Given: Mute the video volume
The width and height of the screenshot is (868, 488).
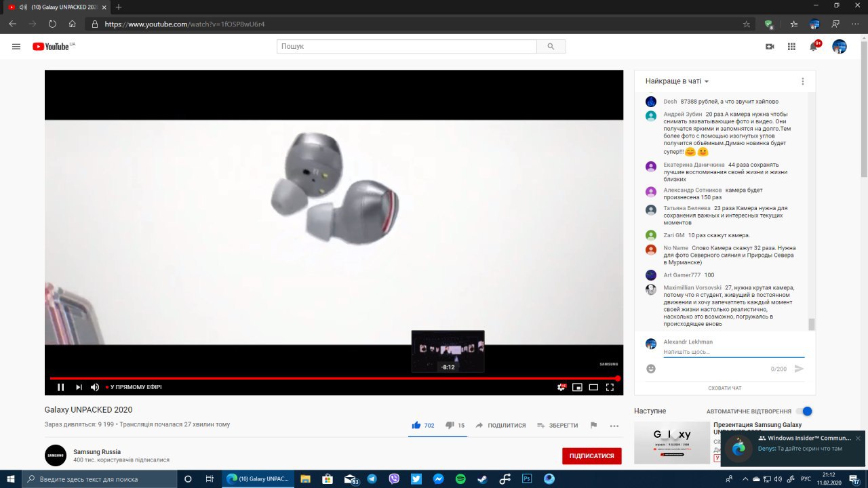Looking at the screenshot, I should coord(95,387).
